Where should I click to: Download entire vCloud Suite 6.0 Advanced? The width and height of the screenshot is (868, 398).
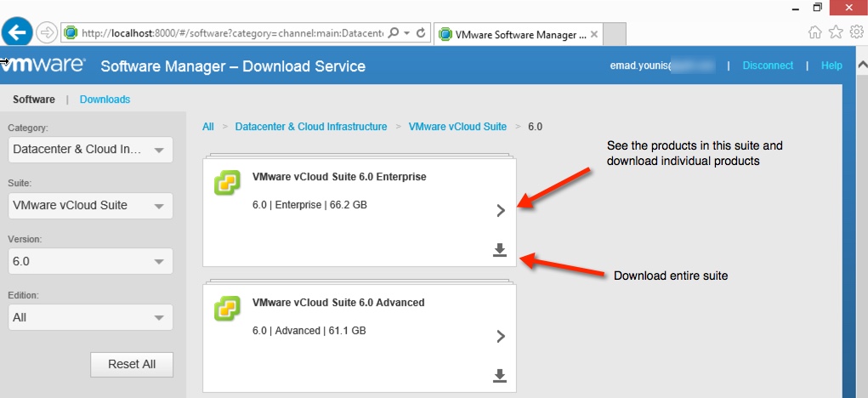[x=500, y=375]
